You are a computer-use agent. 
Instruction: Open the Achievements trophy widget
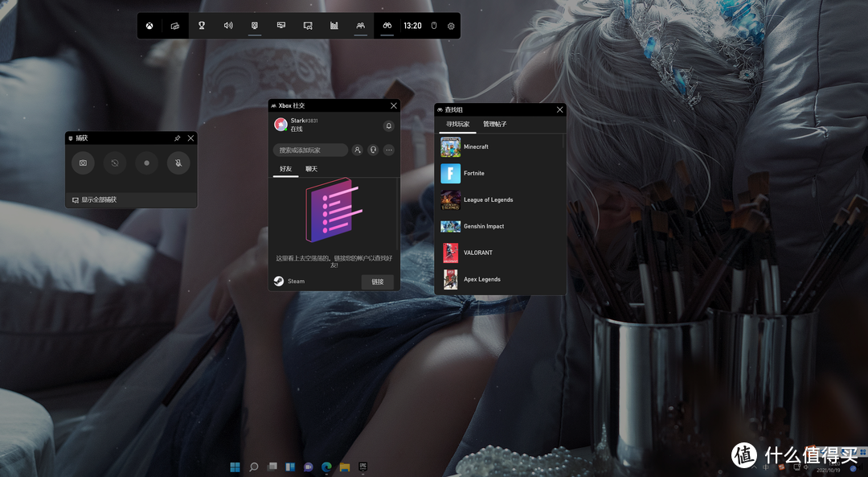202,25
